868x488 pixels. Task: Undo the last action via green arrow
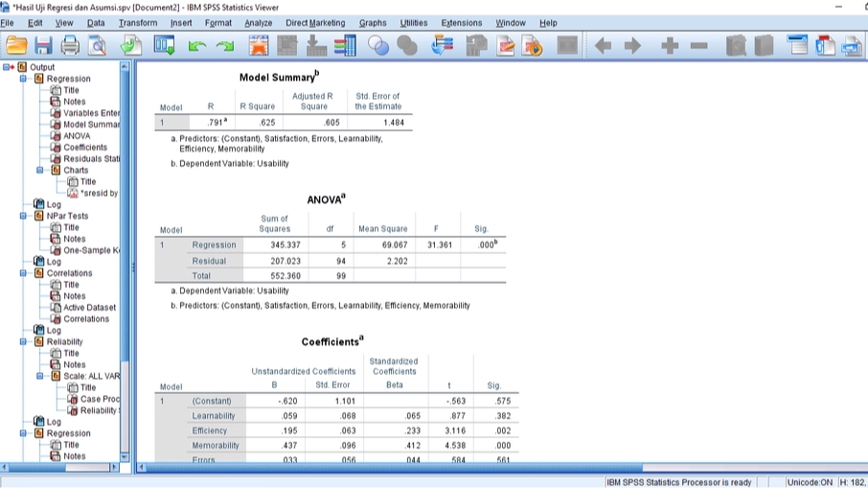point(196,46)
